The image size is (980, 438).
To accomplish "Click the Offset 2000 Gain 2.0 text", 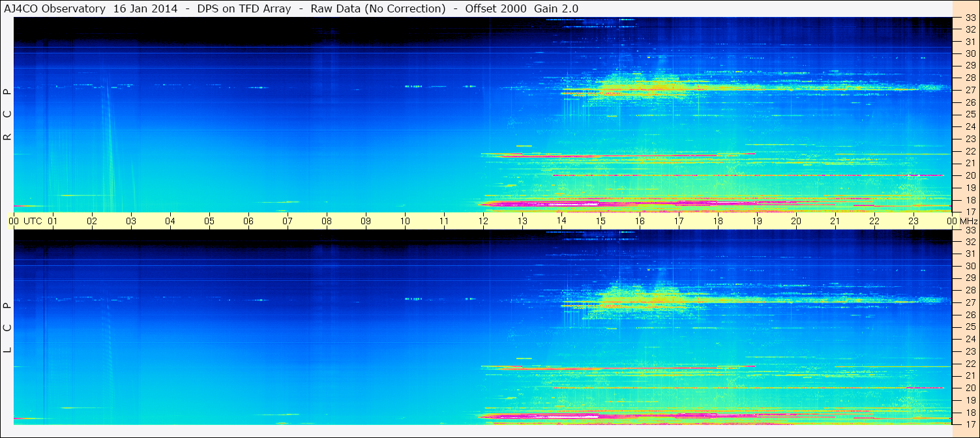I will point(522,8).
